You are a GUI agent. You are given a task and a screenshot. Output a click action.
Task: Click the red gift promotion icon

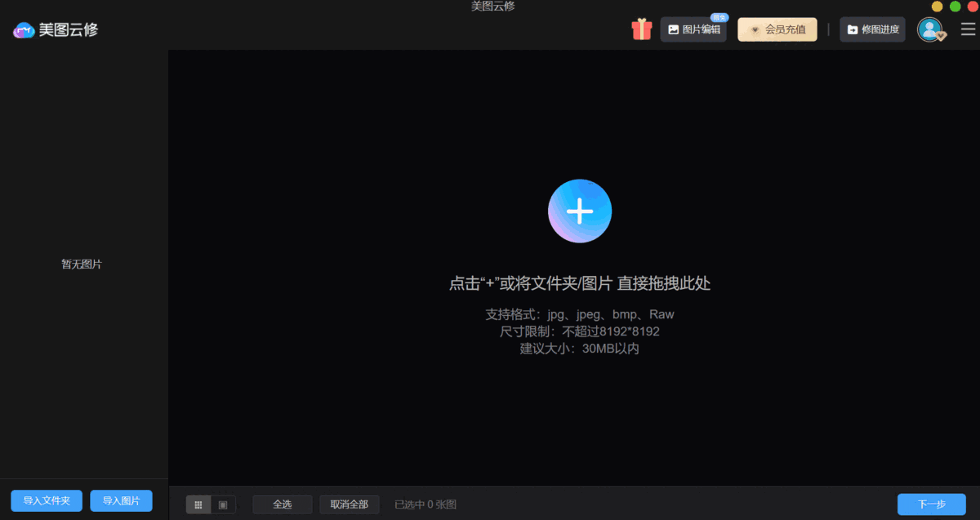coord(642,29)
